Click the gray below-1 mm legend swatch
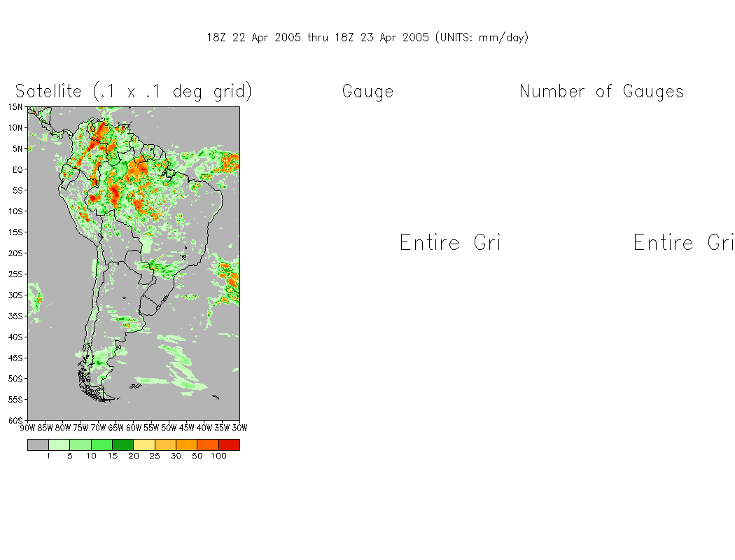 click(38, 444)
